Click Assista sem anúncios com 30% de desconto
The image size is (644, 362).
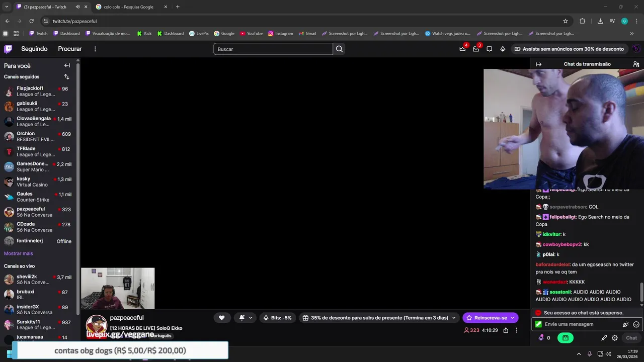coord(569,49)
